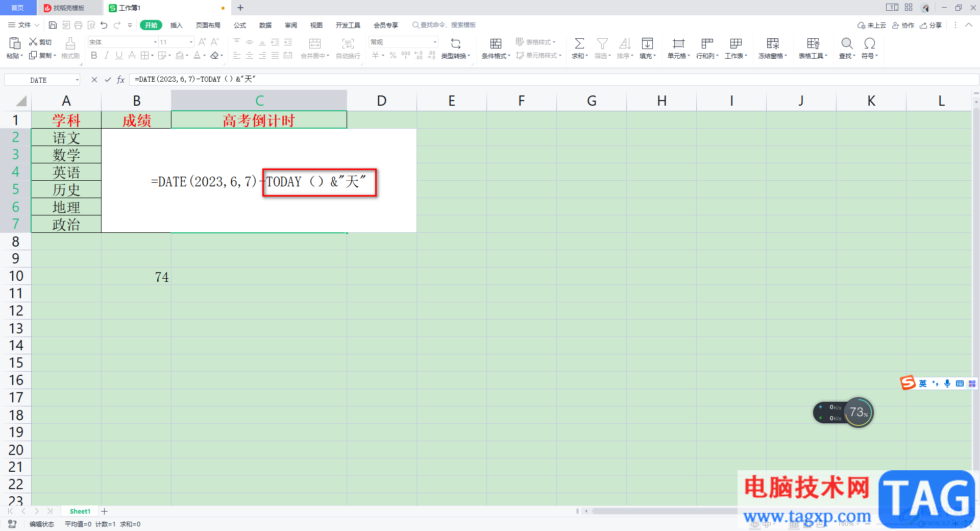Confirm formula with checkmark button

pos(108,80)
